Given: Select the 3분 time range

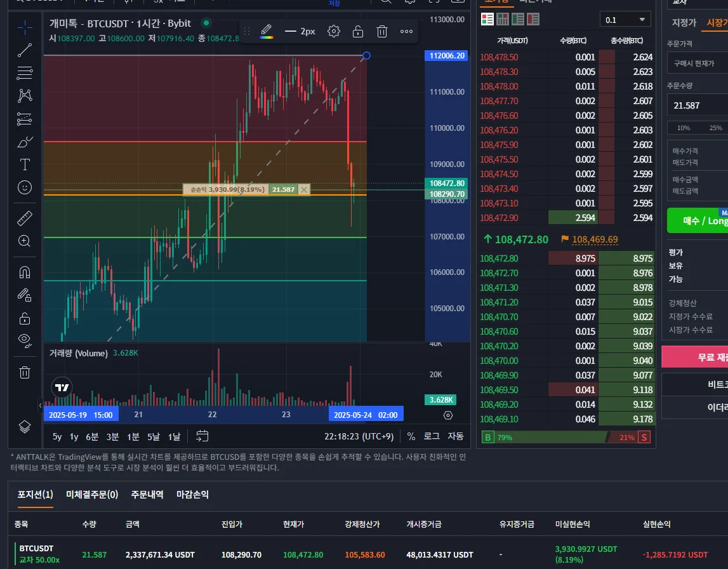Looking at the screenshot, I should click(x=112, y=437).
